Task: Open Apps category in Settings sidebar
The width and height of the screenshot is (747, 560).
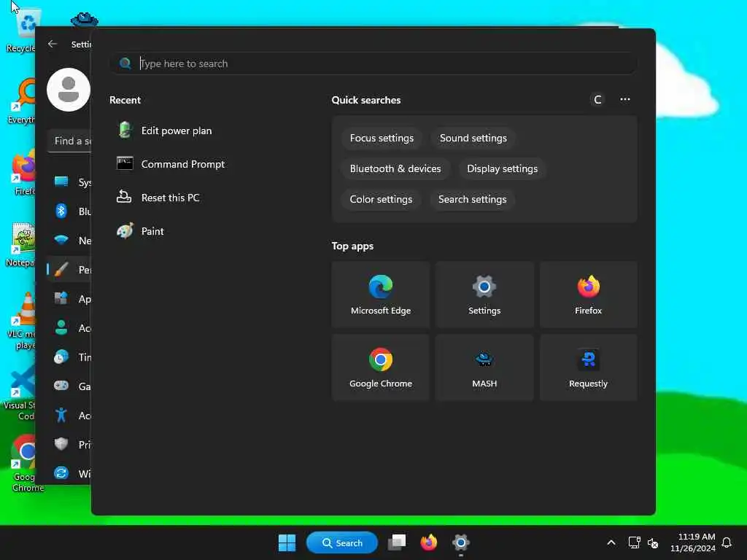Action: pos(69,298)
